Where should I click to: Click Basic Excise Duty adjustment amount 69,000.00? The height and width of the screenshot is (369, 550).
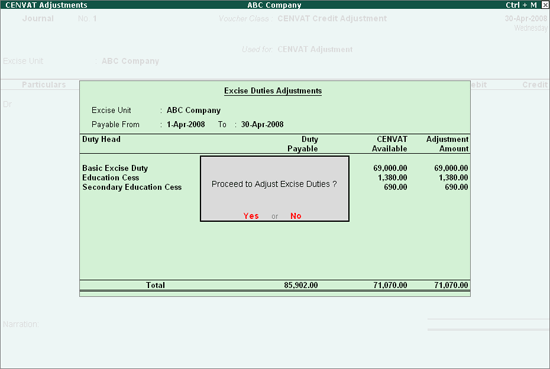coord(451,168)
